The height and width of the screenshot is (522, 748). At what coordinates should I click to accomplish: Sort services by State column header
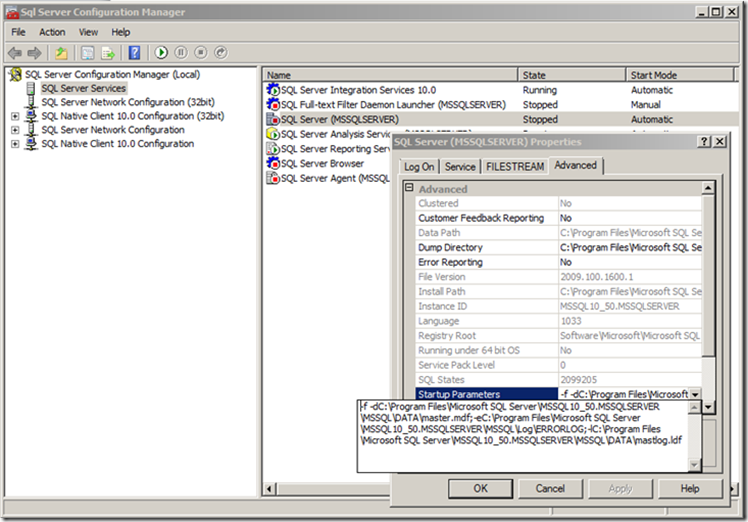tap(571, 75)
